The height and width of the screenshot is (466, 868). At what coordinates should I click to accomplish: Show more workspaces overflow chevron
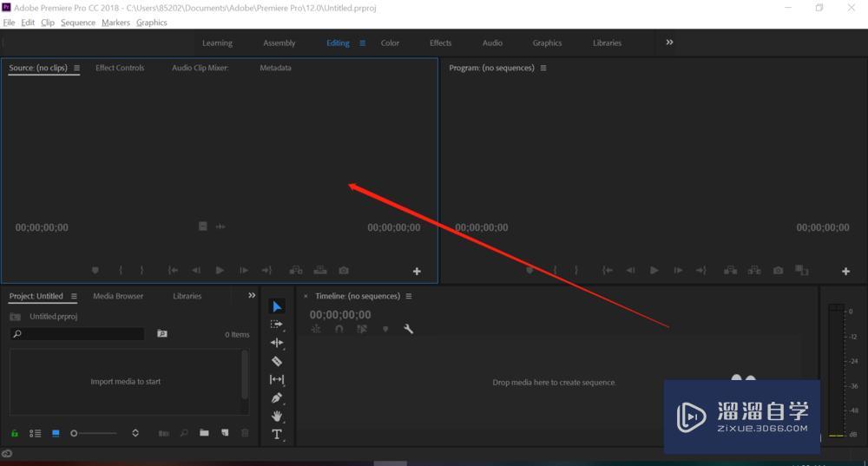(669, 42)
